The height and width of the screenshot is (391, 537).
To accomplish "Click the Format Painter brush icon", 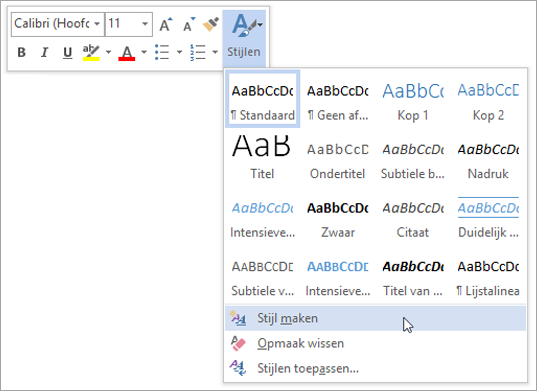I will tap(211, 24).
